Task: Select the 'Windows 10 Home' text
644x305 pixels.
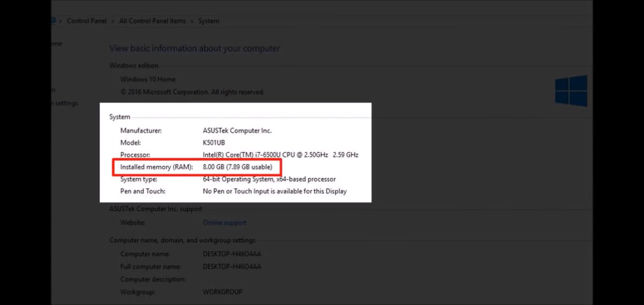Action: pyautogui.click(x=148, y=79)
